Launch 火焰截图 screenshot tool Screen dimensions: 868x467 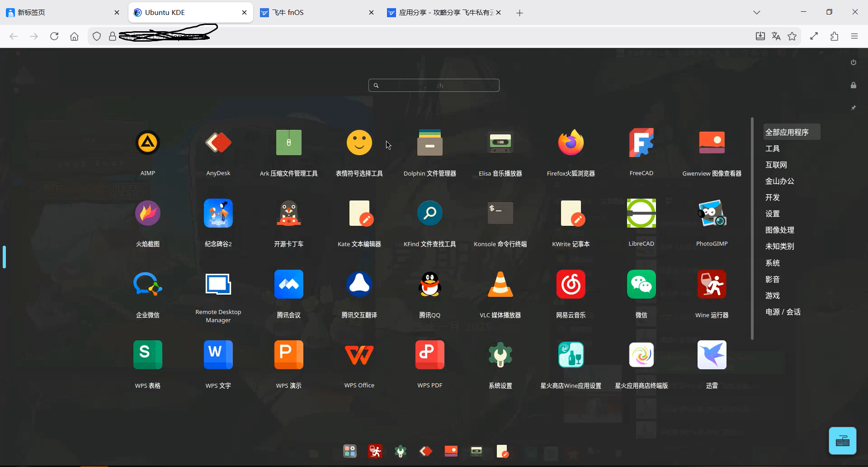pyautogui.click(x=148, y=214)
